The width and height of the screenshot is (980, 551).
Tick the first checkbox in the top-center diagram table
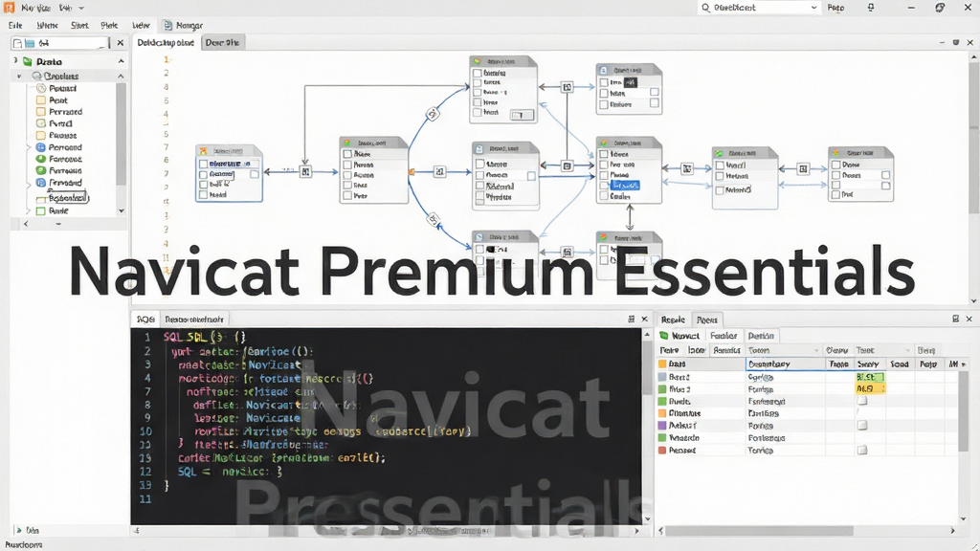tap(478, 73)
